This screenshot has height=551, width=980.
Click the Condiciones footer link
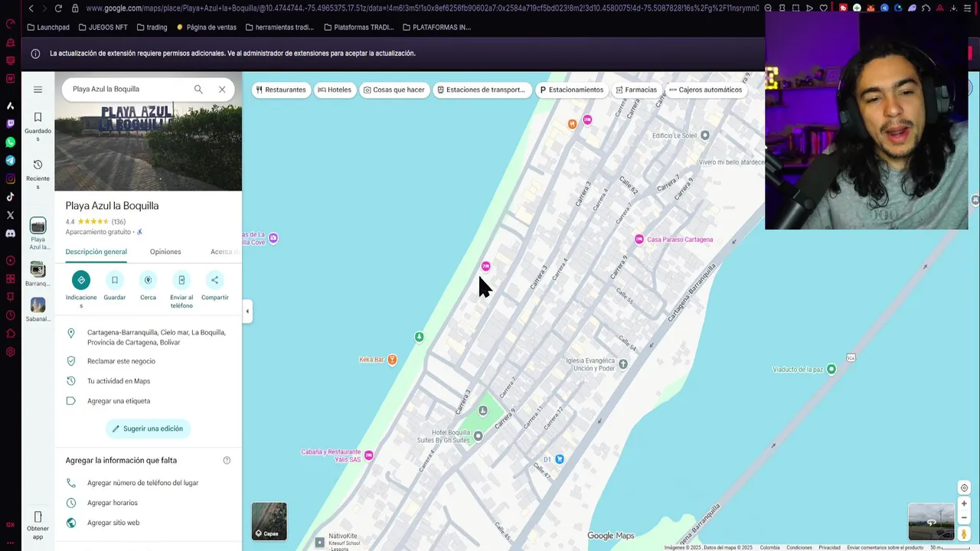pos(799,547)
